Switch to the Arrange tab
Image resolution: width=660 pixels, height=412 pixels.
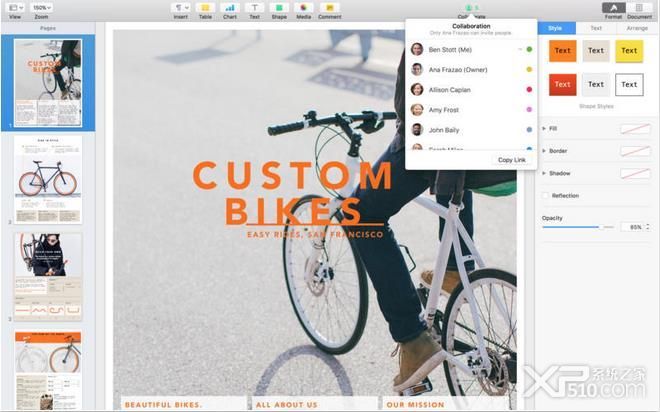click(637, 28)
